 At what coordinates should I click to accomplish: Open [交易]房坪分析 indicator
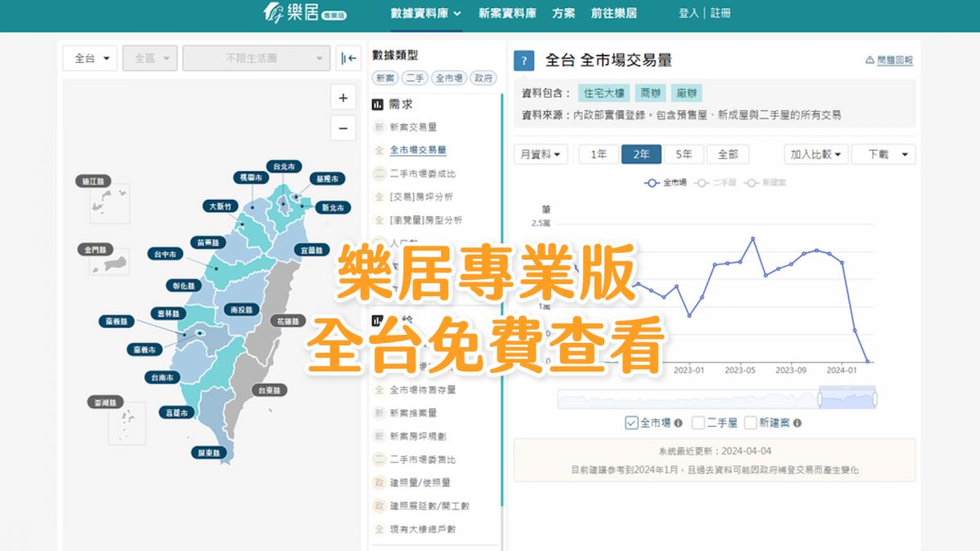coord(421,197)
